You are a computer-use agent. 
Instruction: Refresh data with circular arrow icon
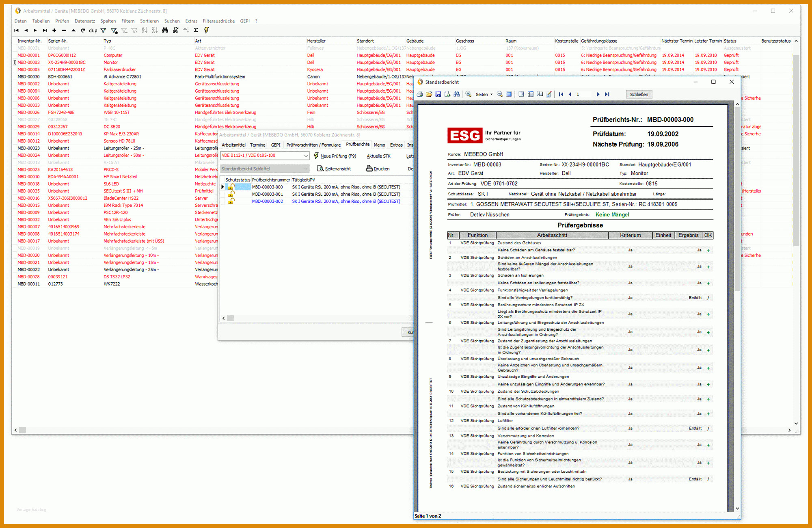(83, 30)
